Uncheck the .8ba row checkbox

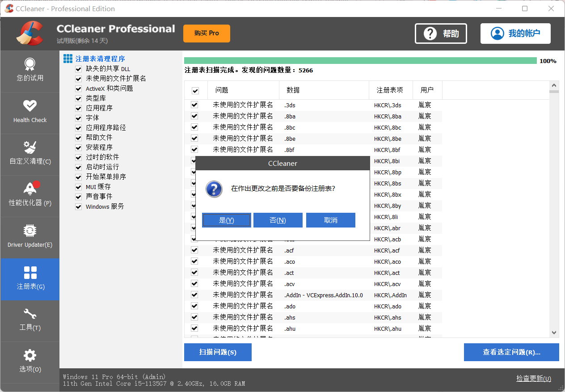[x=194, y=116]
